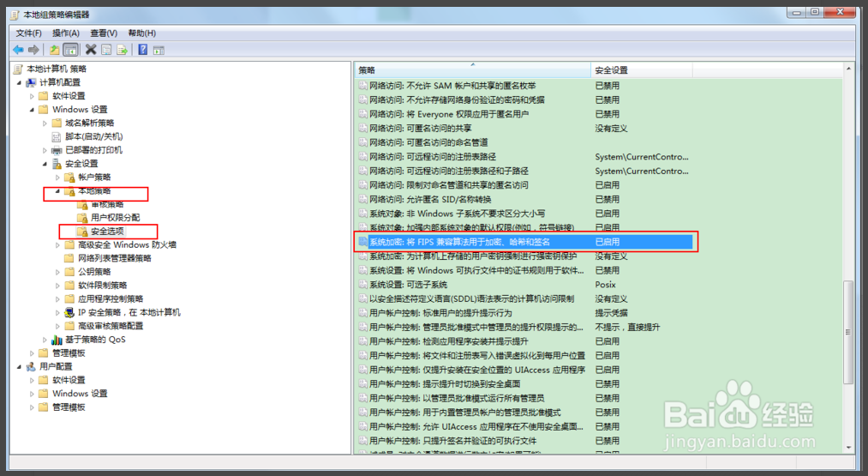Image resolution: width=868 pixels, height=476 pixels.
Task: Expand the 软件限制策略 node
Action: coord(57,286)
